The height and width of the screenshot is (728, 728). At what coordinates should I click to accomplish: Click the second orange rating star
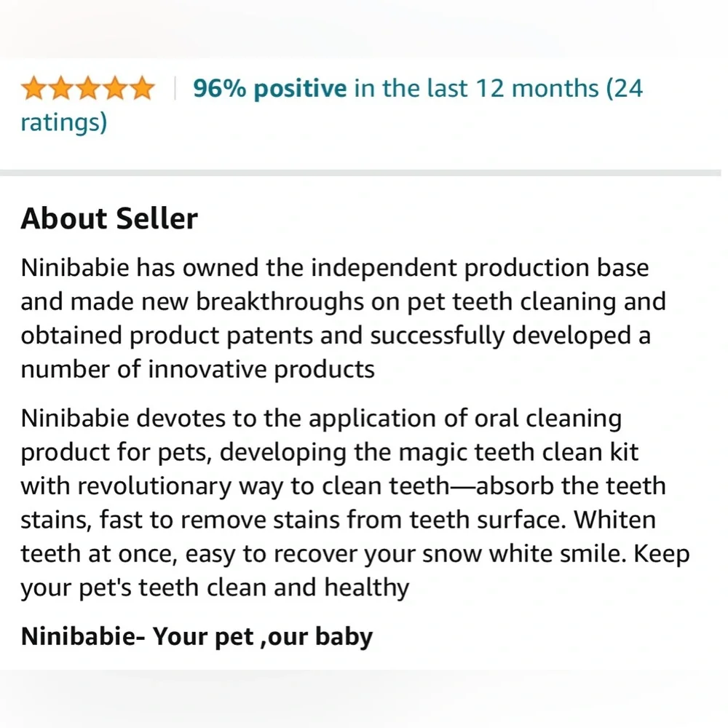(61, 88)
